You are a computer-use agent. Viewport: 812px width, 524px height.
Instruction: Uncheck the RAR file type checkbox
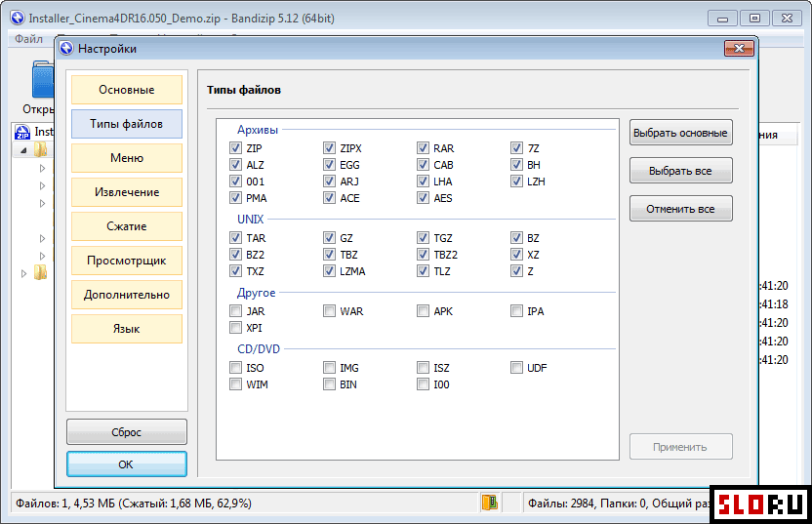pos(424,148)
